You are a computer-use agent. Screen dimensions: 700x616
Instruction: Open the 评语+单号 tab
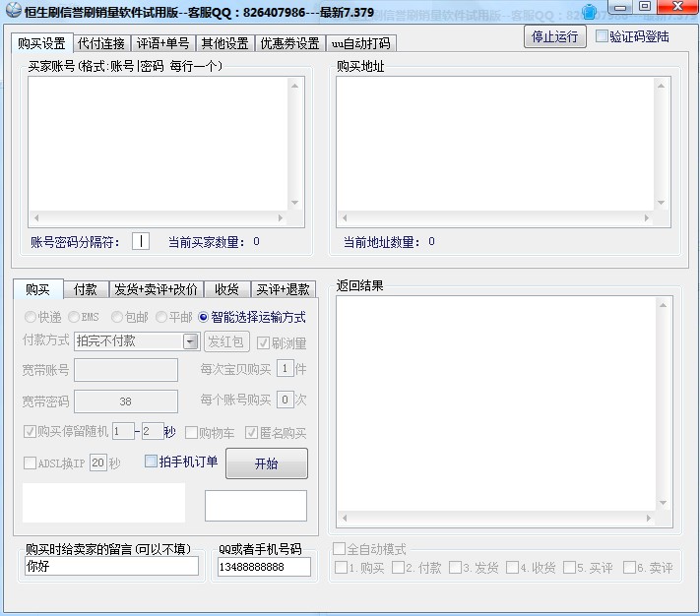click(x=163, y=43)
